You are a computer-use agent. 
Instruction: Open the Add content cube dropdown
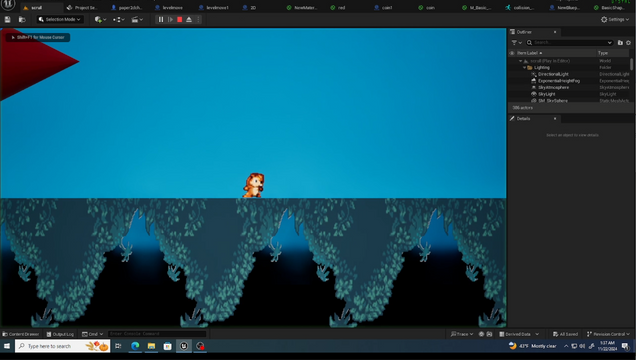[x=100, y=19]
